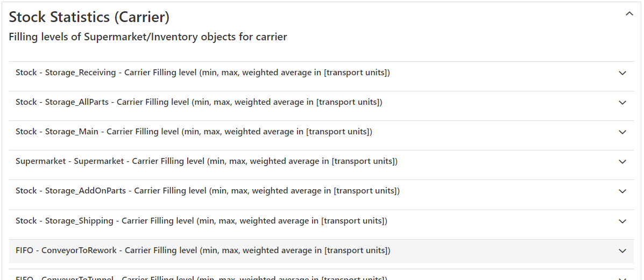Open the FIFO - ConveyorToTunnel row label
Screen dimensions: 644x280
tap(201, 278)
